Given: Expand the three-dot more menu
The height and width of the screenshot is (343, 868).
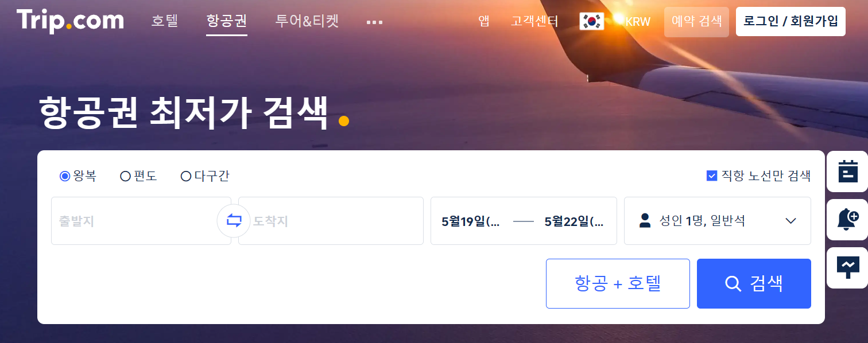Looking at the screenshot, I should pyautogui.click(x=374, y=22).
